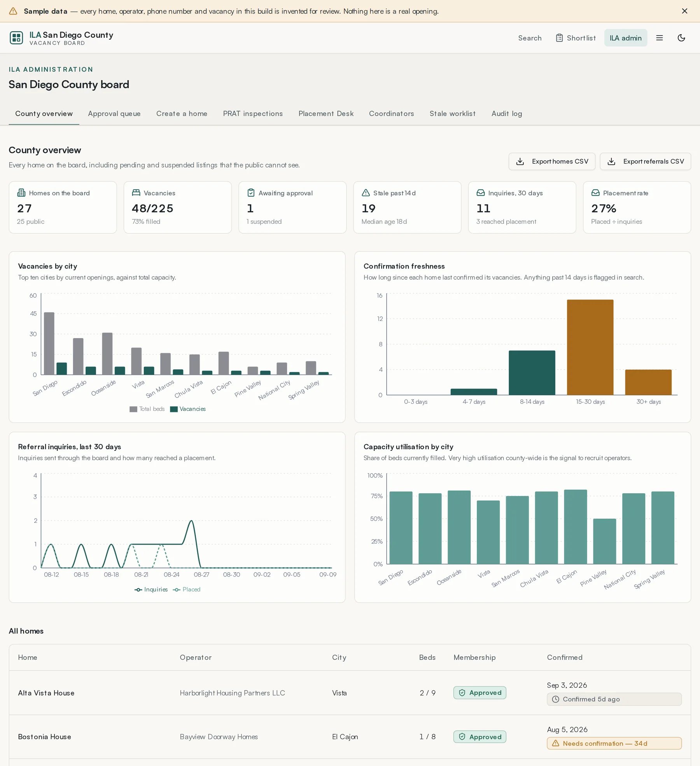
Task: Click the ILA admin button
Action: [x=625, y=38]
